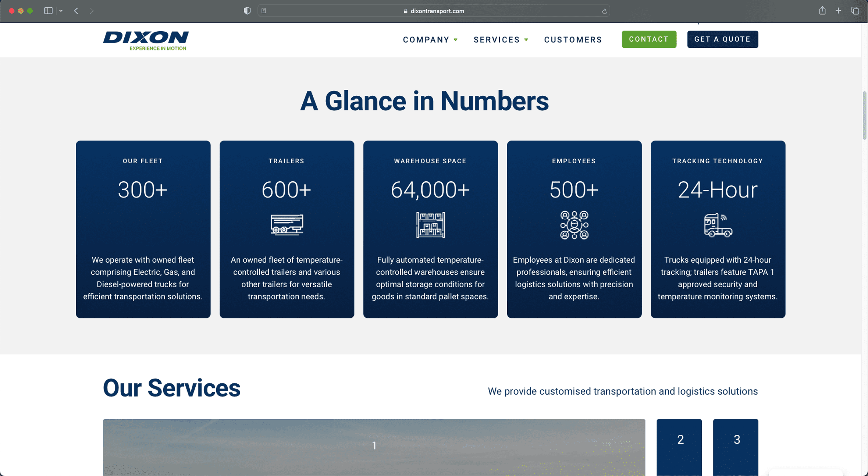The image size is (868, 476).
Task: Click carousel item 2 thumbnail
Action: tap(679, 444)
